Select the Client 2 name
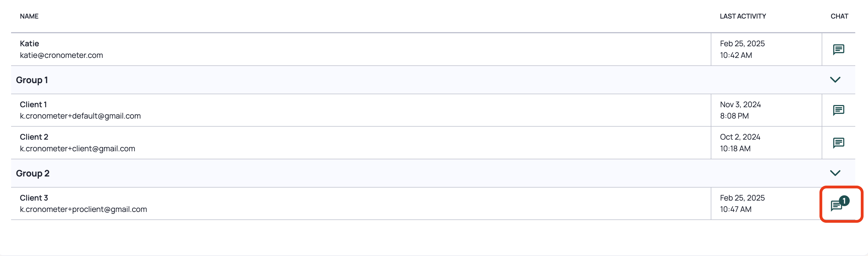Screen dimensions: 868x256 [x=34, y=137]
